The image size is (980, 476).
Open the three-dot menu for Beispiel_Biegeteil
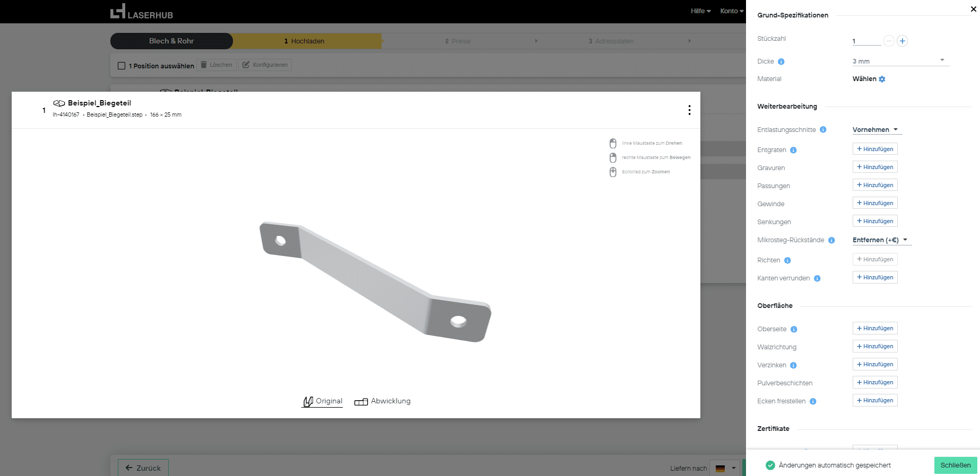689,110
